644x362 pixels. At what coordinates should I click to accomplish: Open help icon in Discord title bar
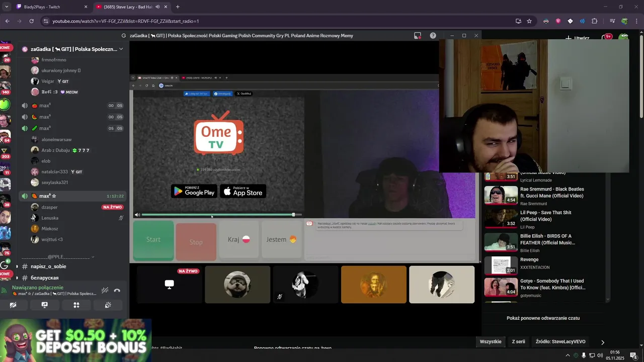coord(433,36)
